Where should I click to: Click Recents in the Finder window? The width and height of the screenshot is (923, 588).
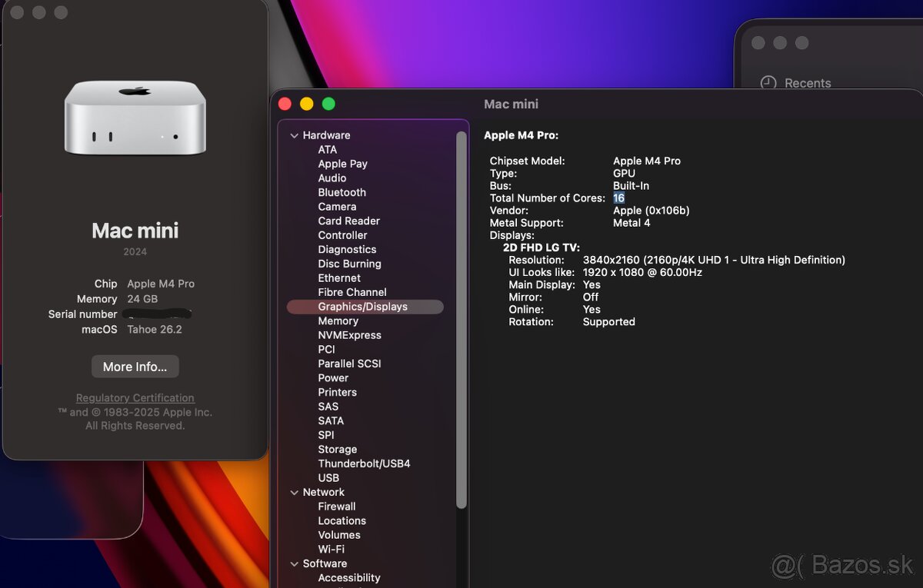(807, 83)
